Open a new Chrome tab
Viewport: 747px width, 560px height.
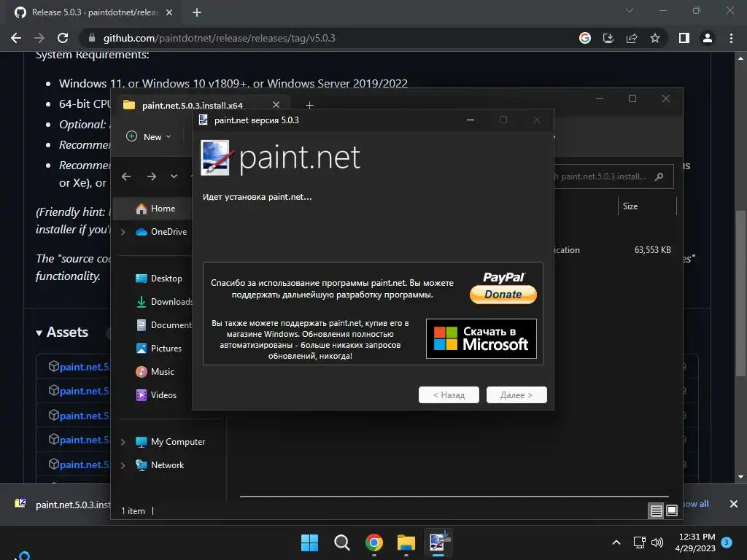tap(197, 12)
